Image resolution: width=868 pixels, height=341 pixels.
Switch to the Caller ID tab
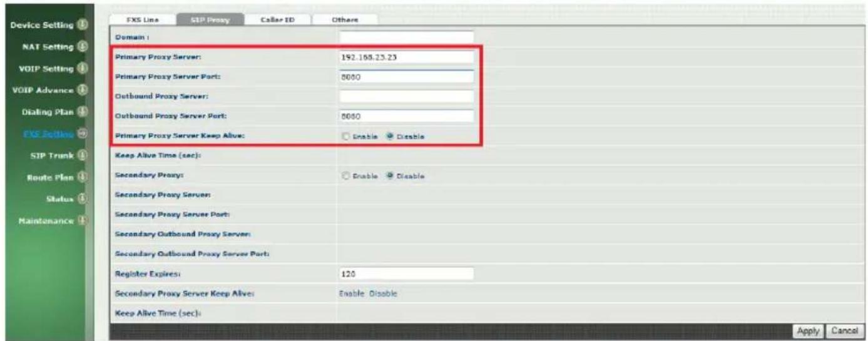coord(277,19)
